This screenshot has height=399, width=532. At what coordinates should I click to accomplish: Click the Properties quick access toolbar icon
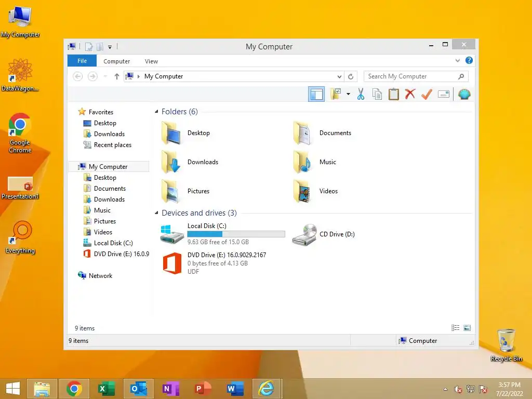coord(88,47)
